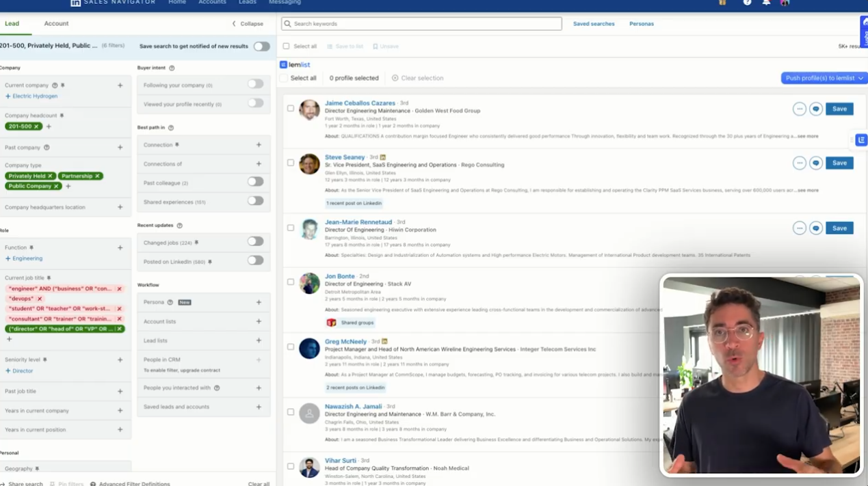868x486 pixels.
Task: Expand the Persona filter
Action: click(x=259, y=302)
